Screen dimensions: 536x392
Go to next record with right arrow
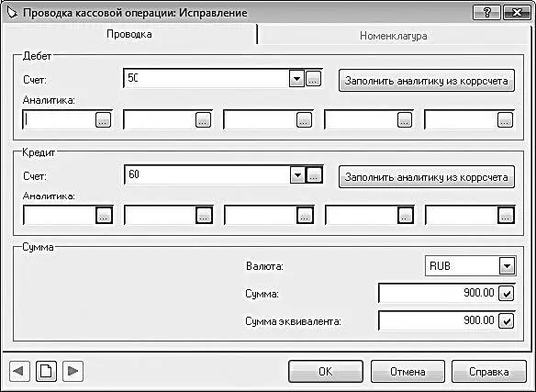[73, 371]
